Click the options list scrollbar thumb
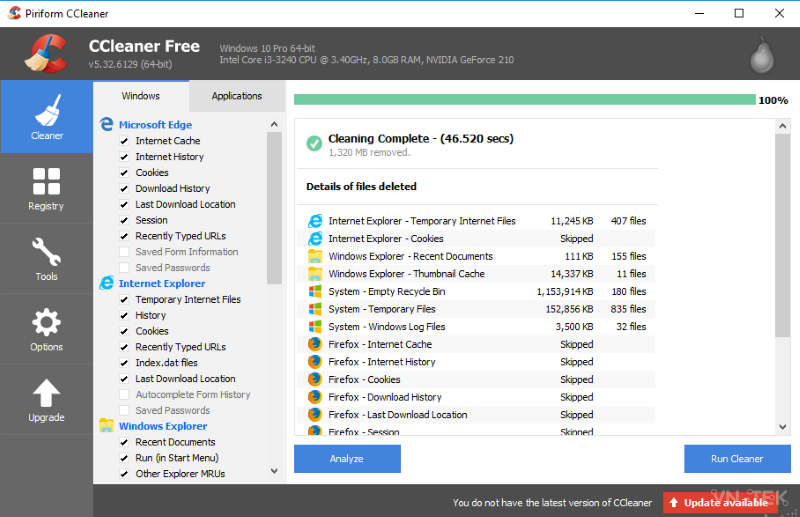Viewport: 800px width, 517px height. pyautogui.click(x=274, y=208)
